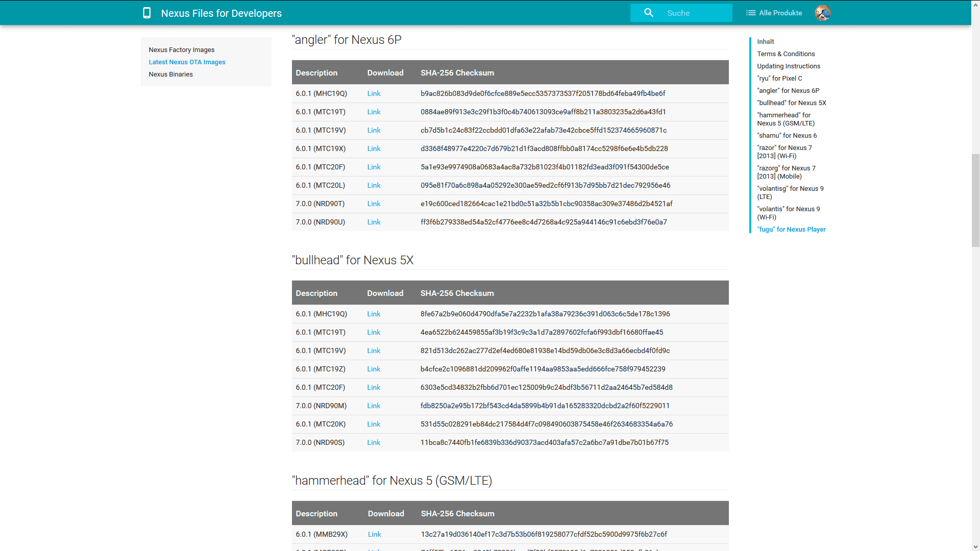Jump to "razorg" for Nexus 7 Mobile

tap(786, 172)
